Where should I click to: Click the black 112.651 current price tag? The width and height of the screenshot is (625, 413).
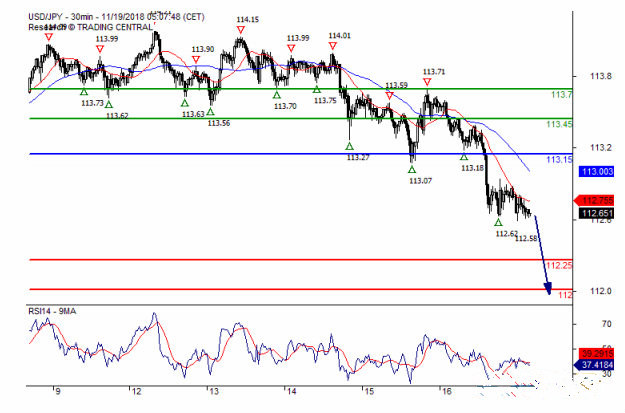pos(596,213)
